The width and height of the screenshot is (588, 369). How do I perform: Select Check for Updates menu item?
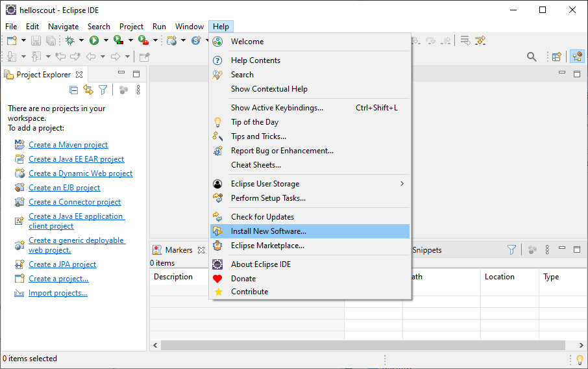[x=310, y=217]
